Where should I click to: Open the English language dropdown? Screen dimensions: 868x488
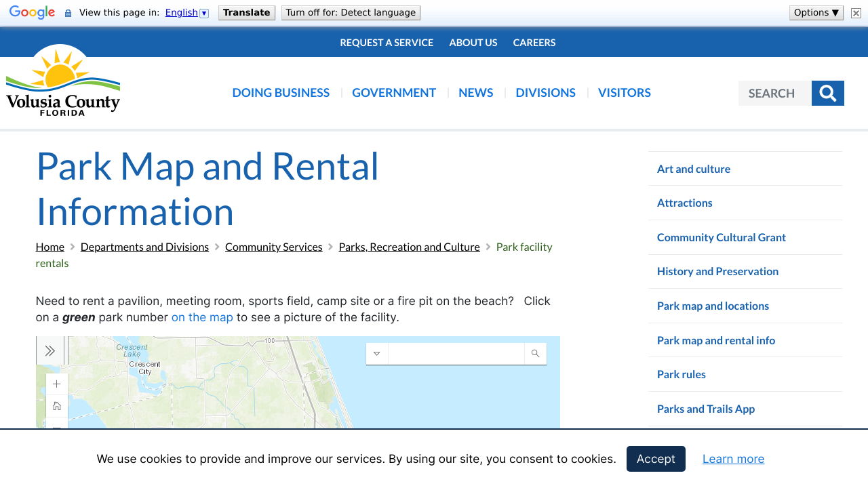click(x=187, y=13)
